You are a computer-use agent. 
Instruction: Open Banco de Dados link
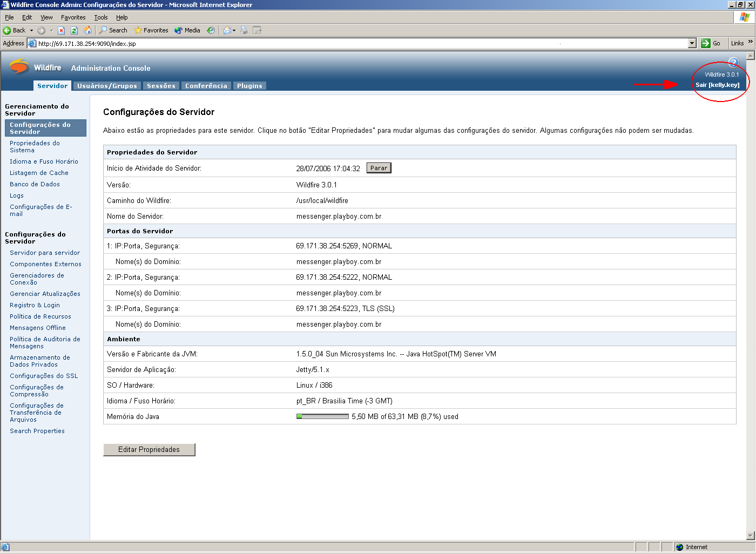click(x=35, y=184)
